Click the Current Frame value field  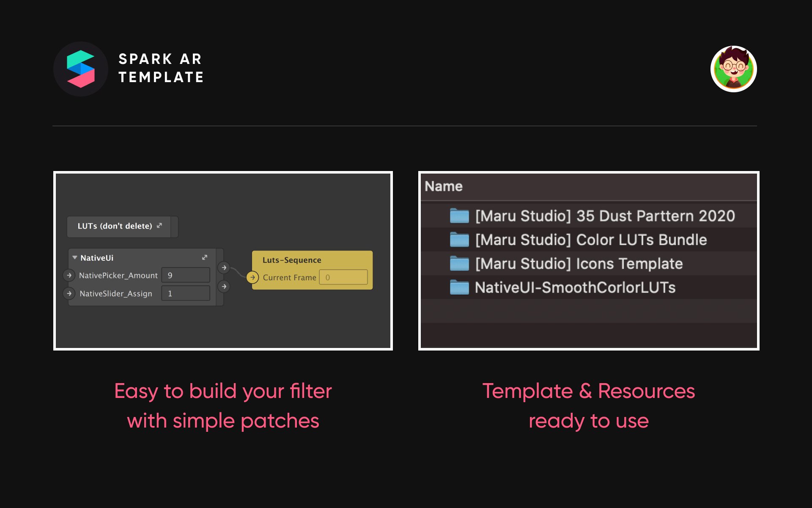[x=343, y=277]
